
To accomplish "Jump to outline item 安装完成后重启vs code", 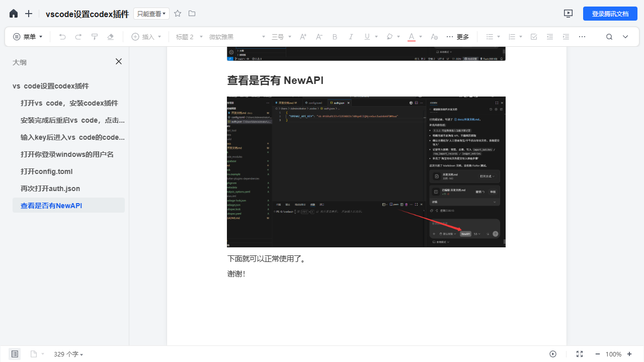I will pos(72,120).
